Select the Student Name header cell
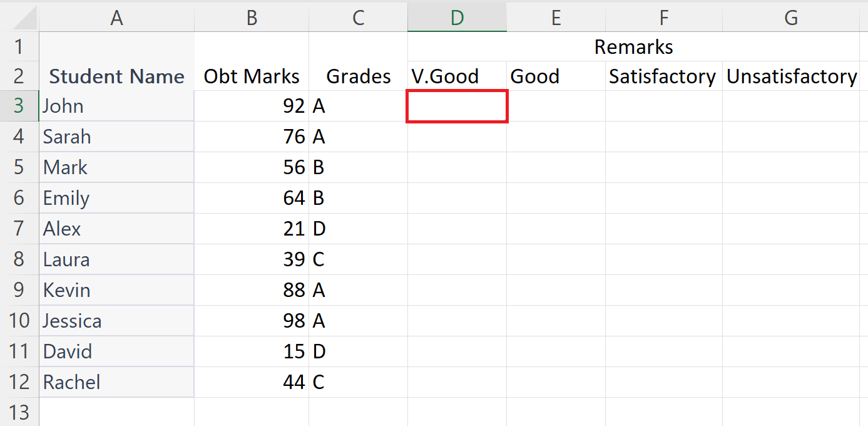This screenshot has height=426, width=868. point(116,76)
